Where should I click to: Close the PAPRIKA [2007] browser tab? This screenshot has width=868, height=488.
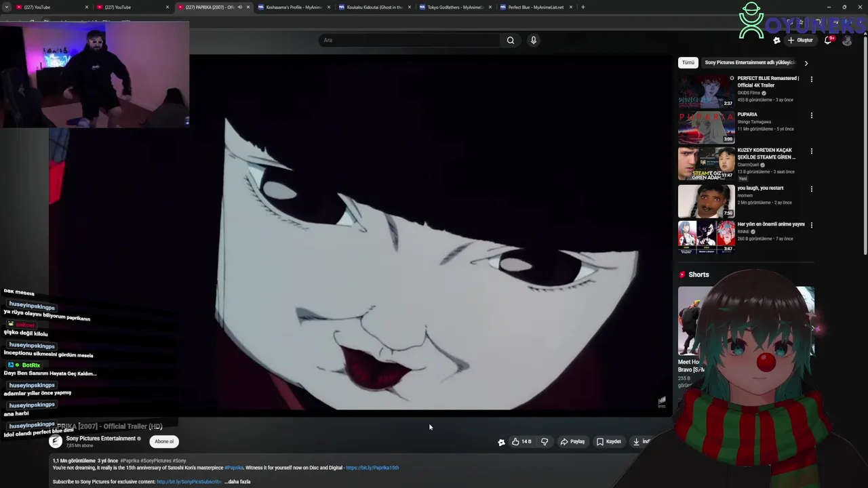[248, 7]
